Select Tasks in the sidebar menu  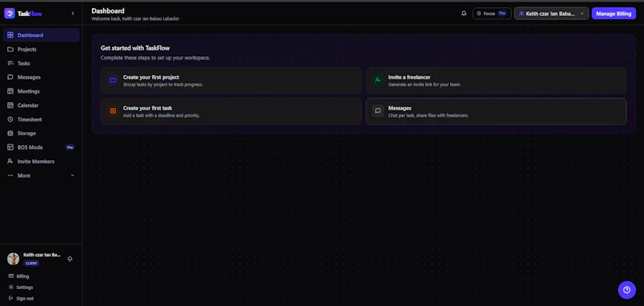click(41, 64)
